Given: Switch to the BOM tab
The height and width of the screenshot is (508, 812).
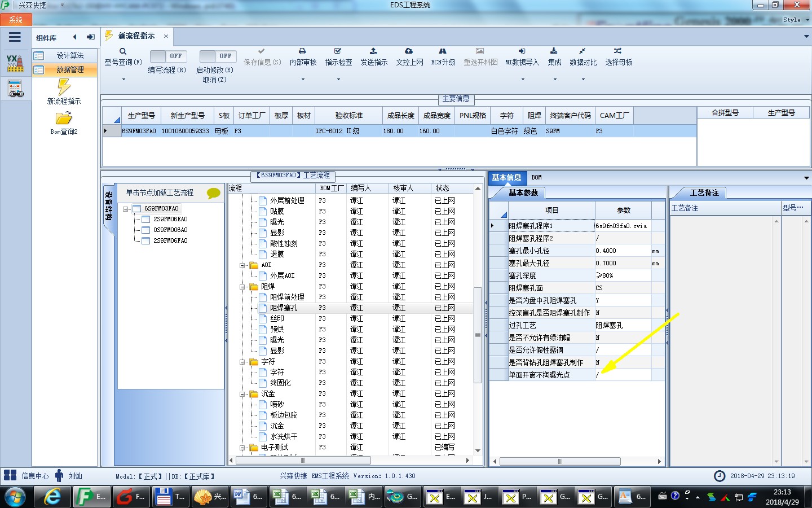Looking at the screenshot, I should click(x=536, y=177).
